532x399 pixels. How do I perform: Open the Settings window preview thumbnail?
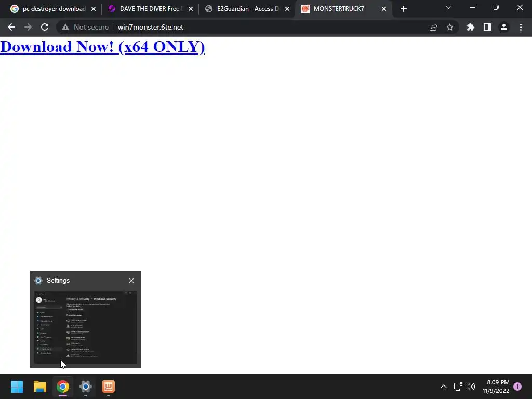pos(86,327)
